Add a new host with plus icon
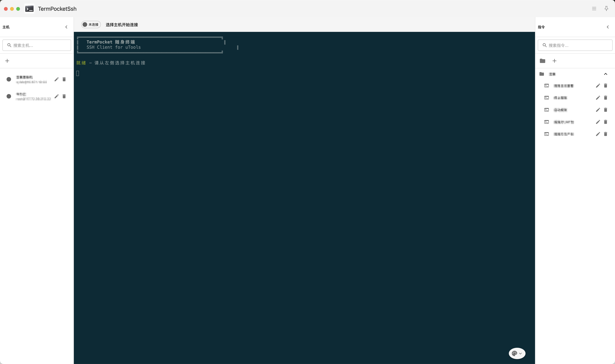The image size is (615, 364). 7,61
